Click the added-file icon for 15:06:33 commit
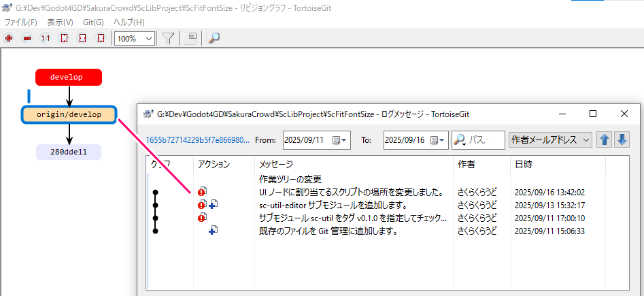The image size is (644, 296). click(213, 231)
